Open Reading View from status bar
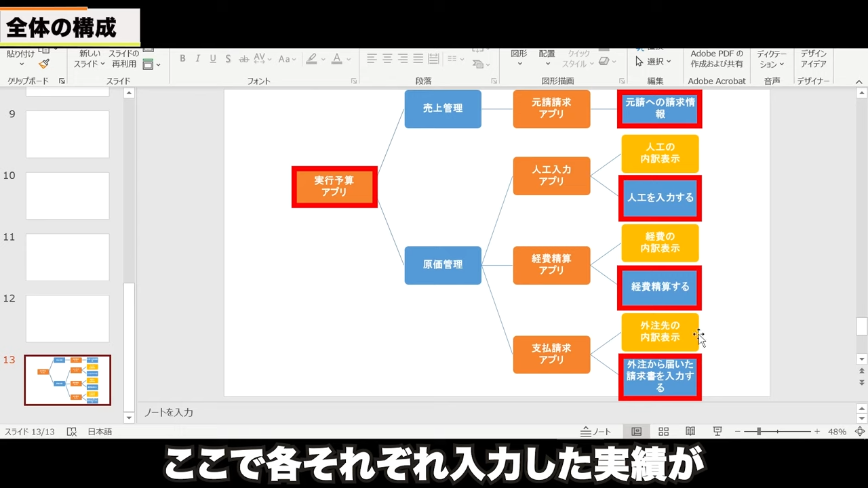868x488 pixels. click(x=690, y=432)
